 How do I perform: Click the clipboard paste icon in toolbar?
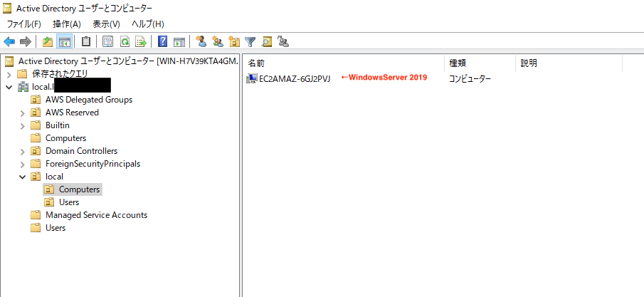(86, 41)
